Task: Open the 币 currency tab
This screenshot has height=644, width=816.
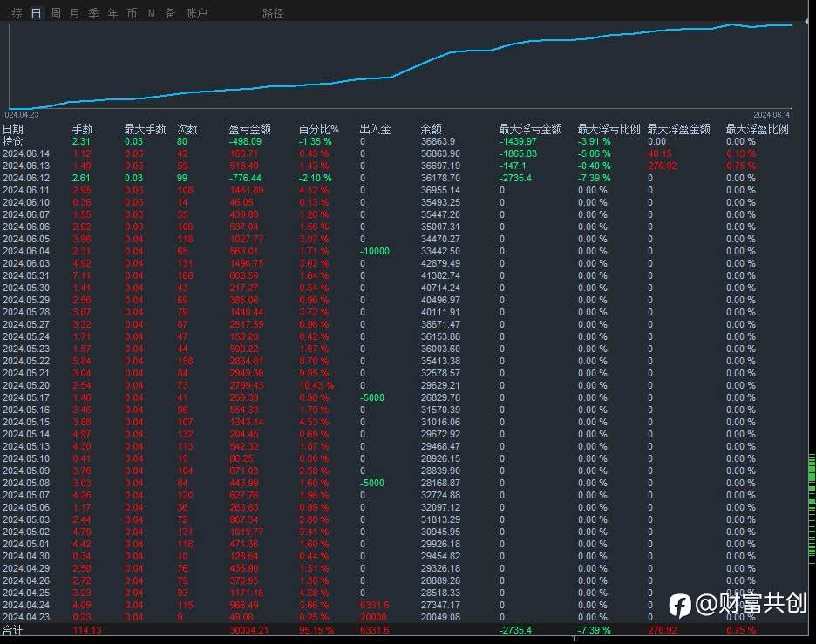Action: tap(132, 13)
